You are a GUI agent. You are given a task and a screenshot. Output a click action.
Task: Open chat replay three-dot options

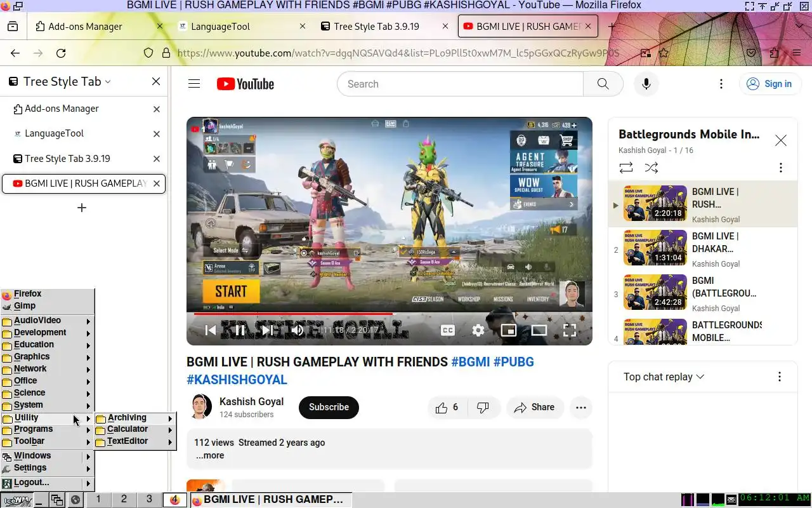pos(779,377)
